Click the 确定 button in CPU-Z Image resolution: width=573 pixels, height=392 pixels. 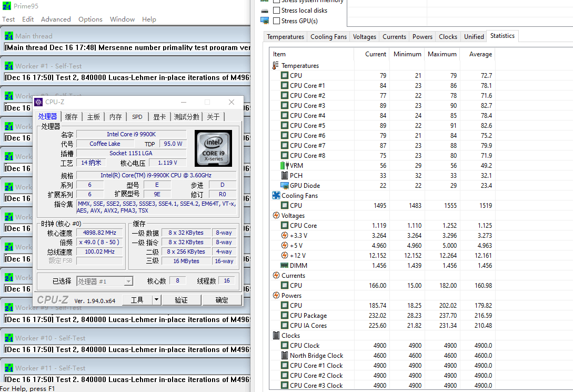(222, 300)
